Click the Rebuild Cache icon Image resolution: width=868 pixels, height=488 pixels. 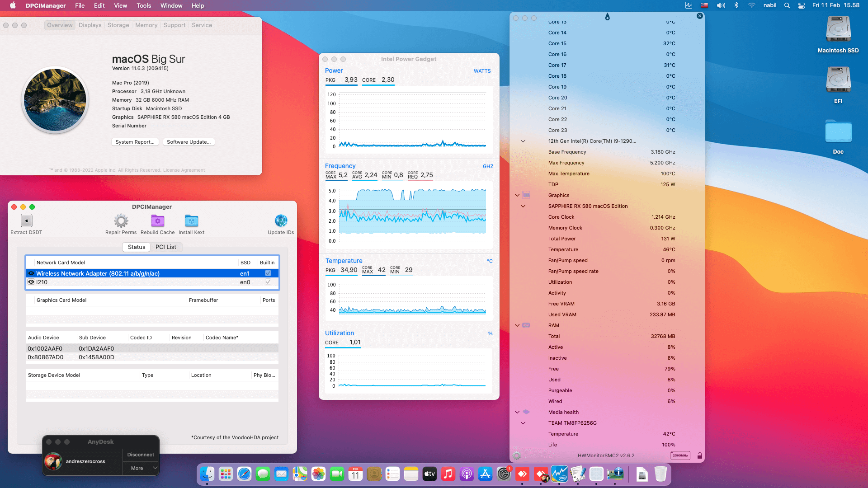click(x=157, y=221)
